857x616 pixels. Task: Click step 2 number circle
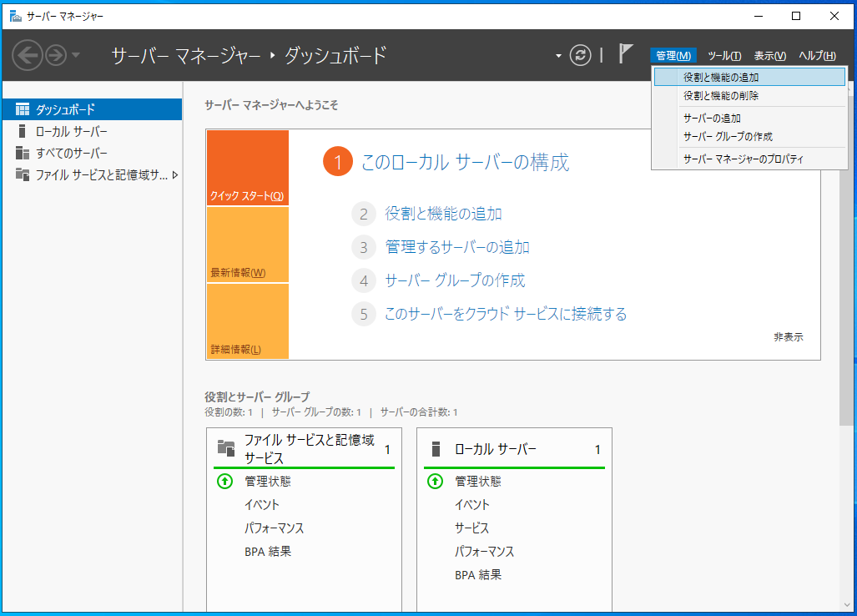(364, 214)
